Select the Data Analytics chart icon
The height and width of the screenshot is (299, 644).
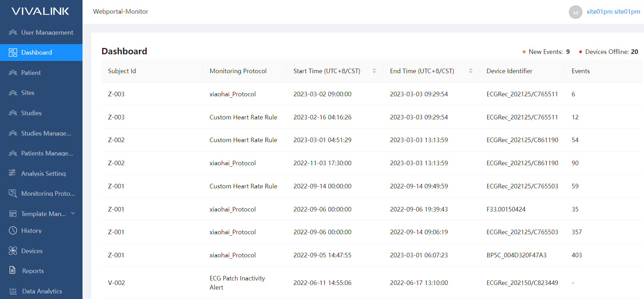(13, 291)
